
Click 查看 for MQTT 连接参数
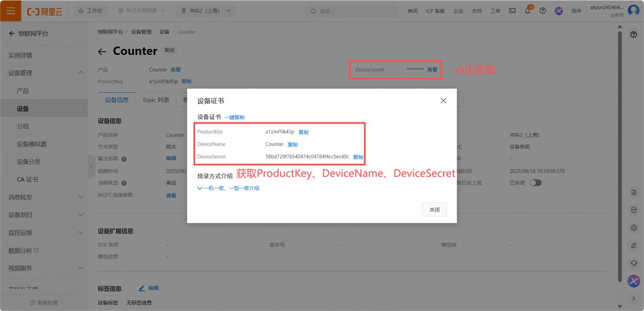[x=171, y=195]
